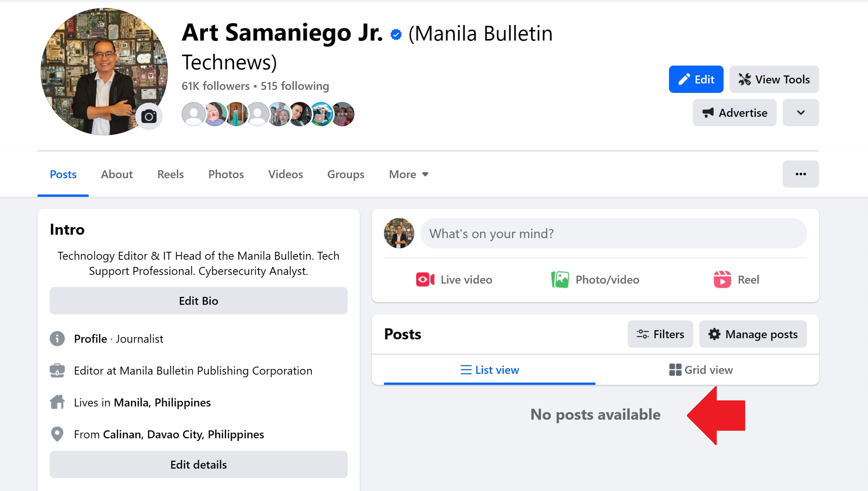Open the ellipsis menu beside the tabs
Image resolution: width=868 pixels, height=491 pixels.
(801, 174)
